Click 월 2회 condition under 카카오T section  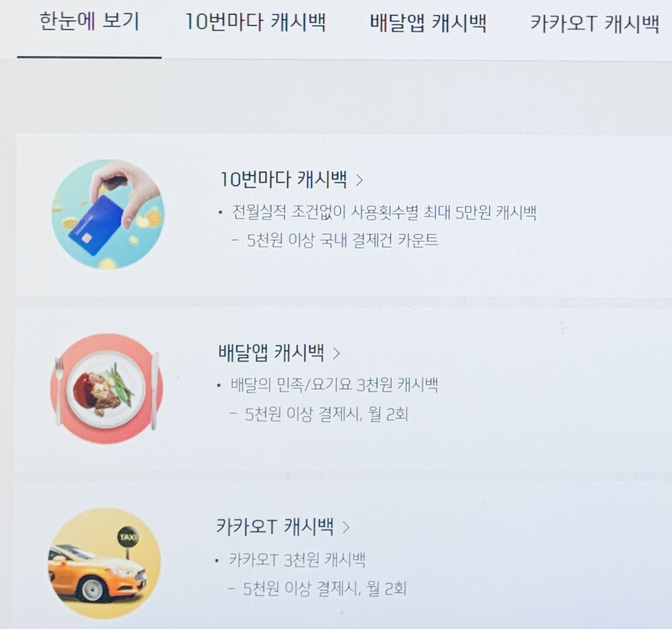386,588
